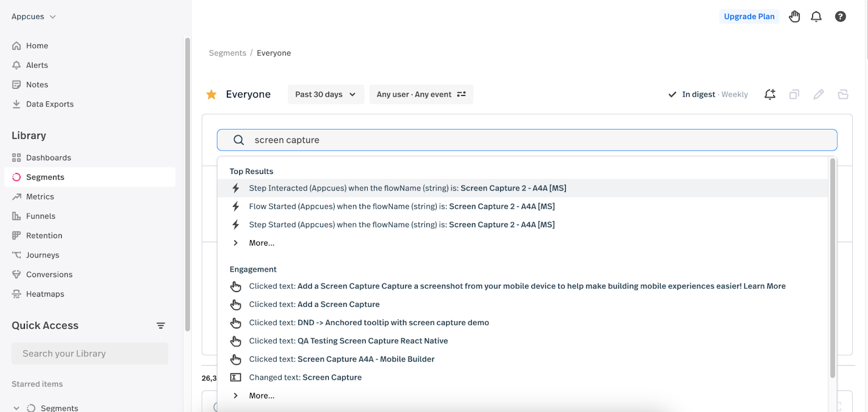Open the notification bell in header
This screenshot has width=868, height=412.
(x=816, y=17)
